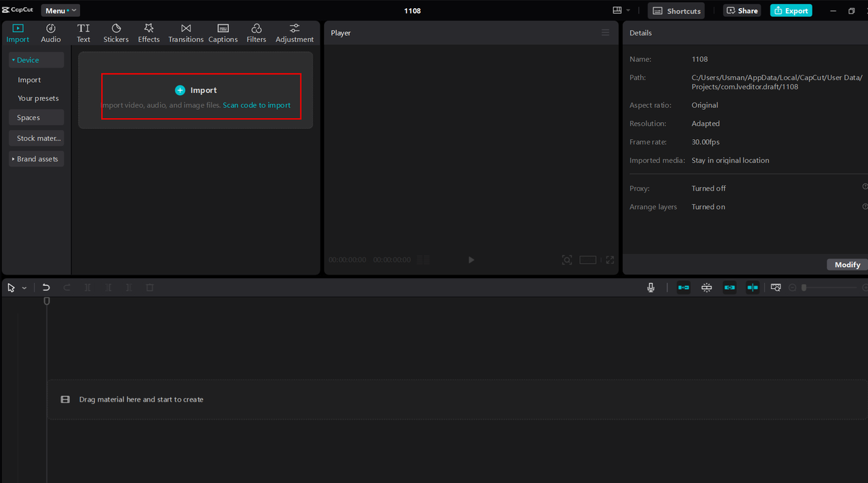
Task: Click the Delete right icon
Action: click(x=129, y=288)
